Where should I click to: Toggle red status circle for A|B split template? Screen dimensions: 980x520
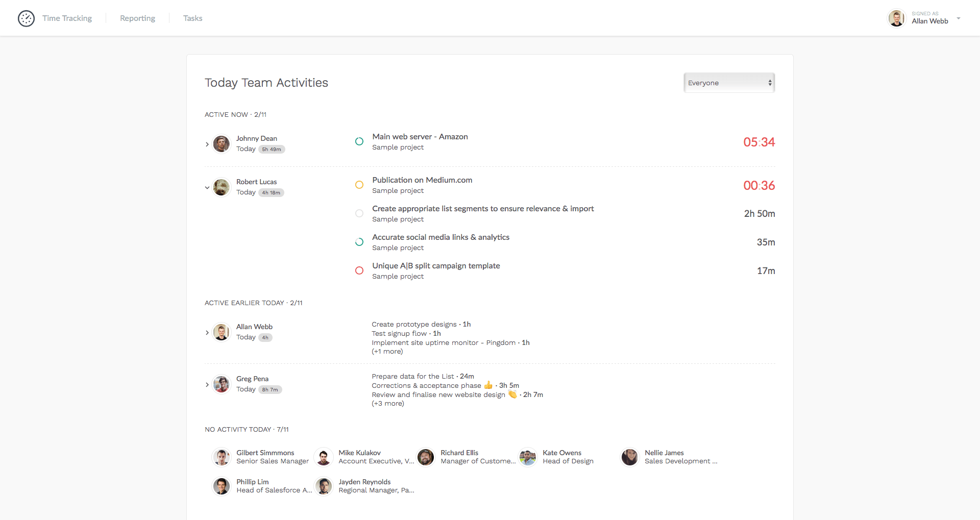359,270
